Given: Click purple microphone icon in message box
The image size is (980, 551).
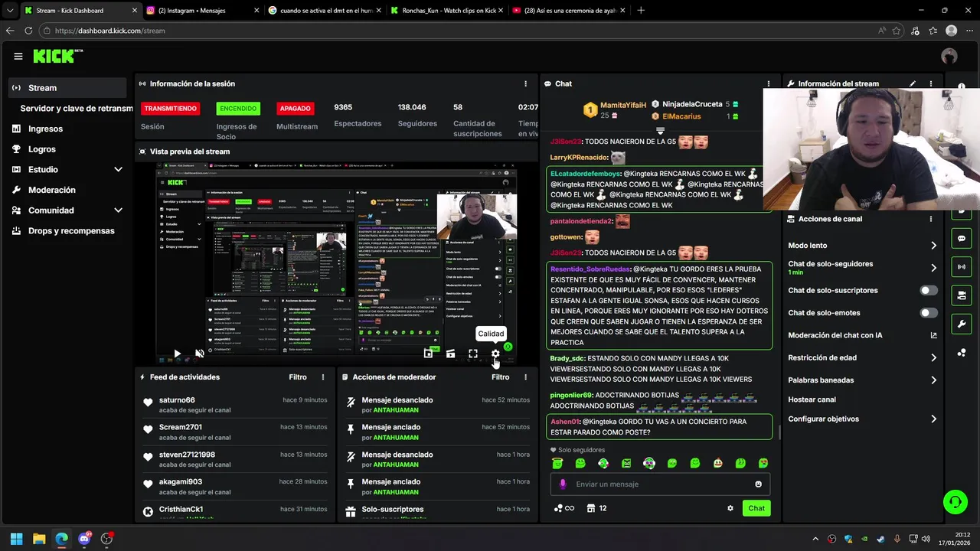Looking at the screenshot, I should coord(563,484).
